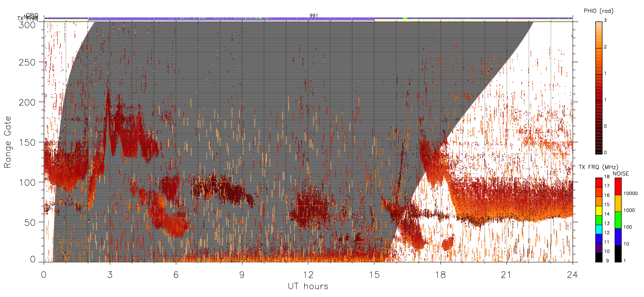The height and width of the screenshot is (297, 644).
Task: Click the UT hours axis tick '9'
Action: tap(242, 274)
